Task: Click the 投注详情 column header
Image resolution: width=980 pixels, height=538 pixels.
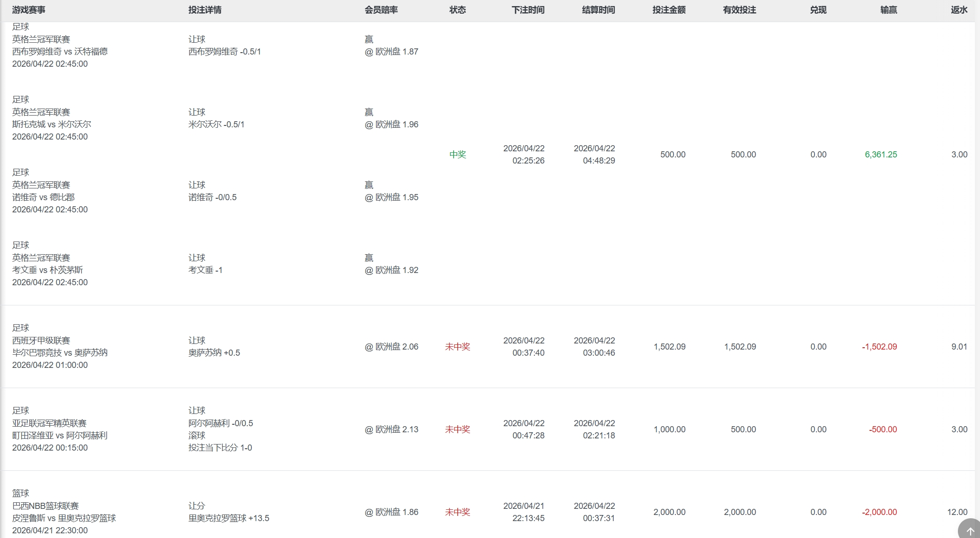Action: [x=205, y=10]
